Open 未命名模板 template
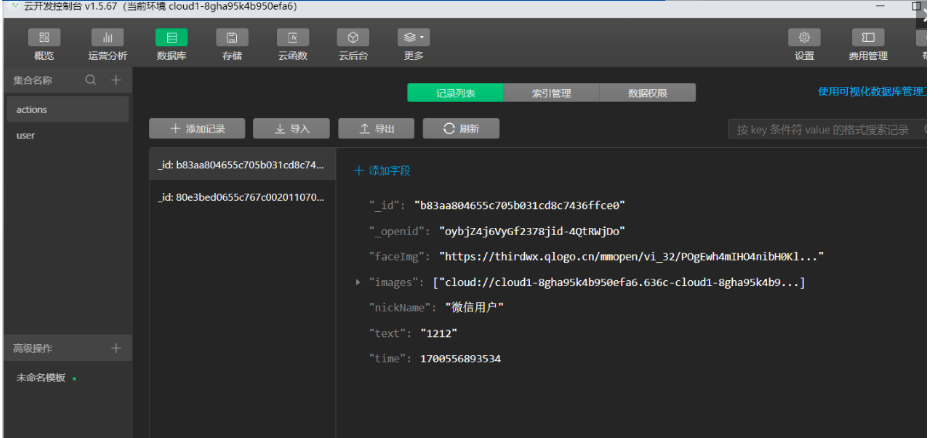The height and width of the screenshot is (438, 939). pos(41,378)
